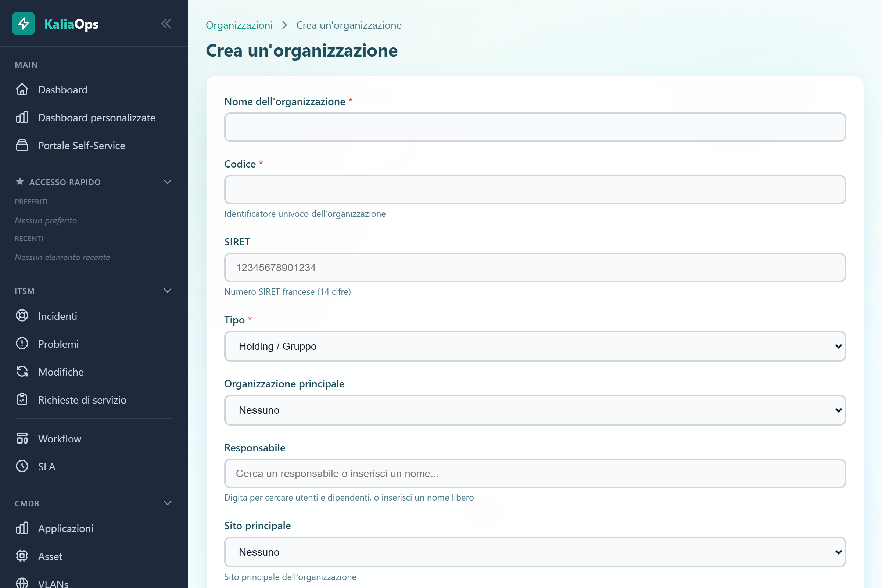Select the Problemi alert icon

click(x=22, y=344)
